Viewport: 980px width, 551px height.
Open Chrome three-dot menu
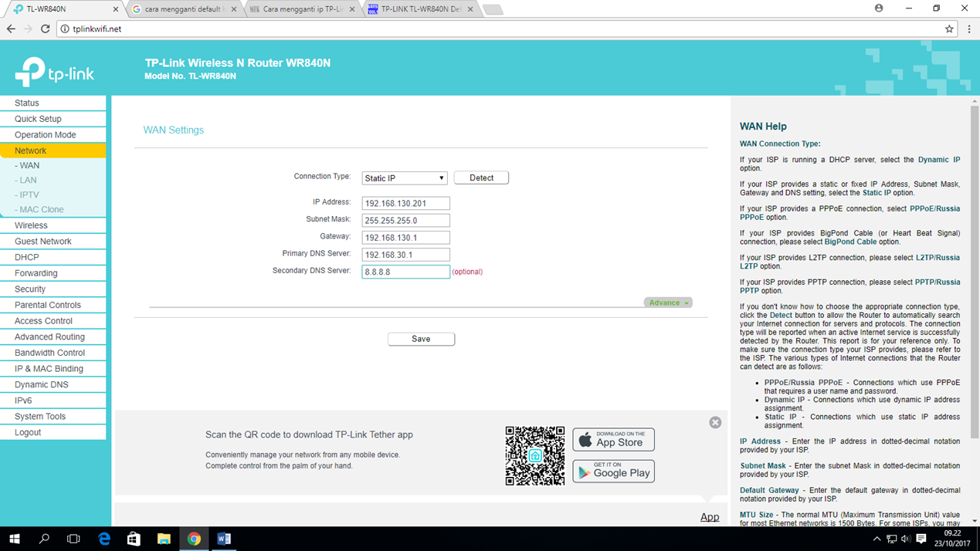[x=969, y=29]
